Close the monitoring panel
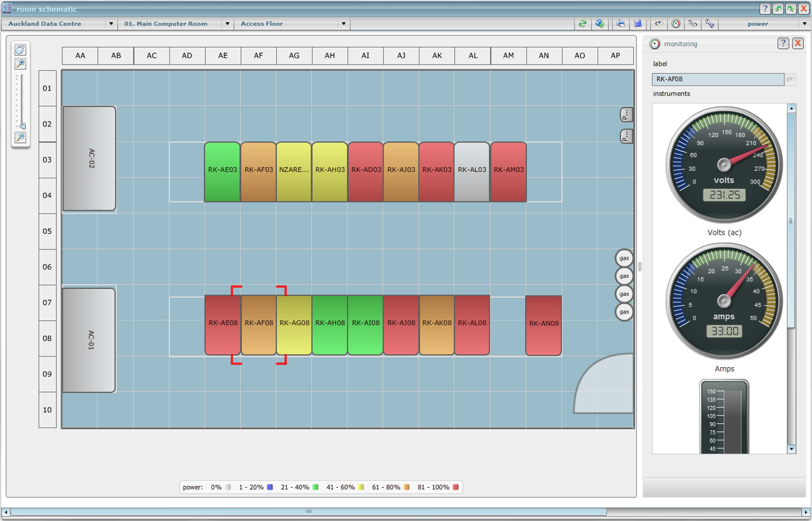This screenshot has height=521, width=812. click(x=798, y=43)
